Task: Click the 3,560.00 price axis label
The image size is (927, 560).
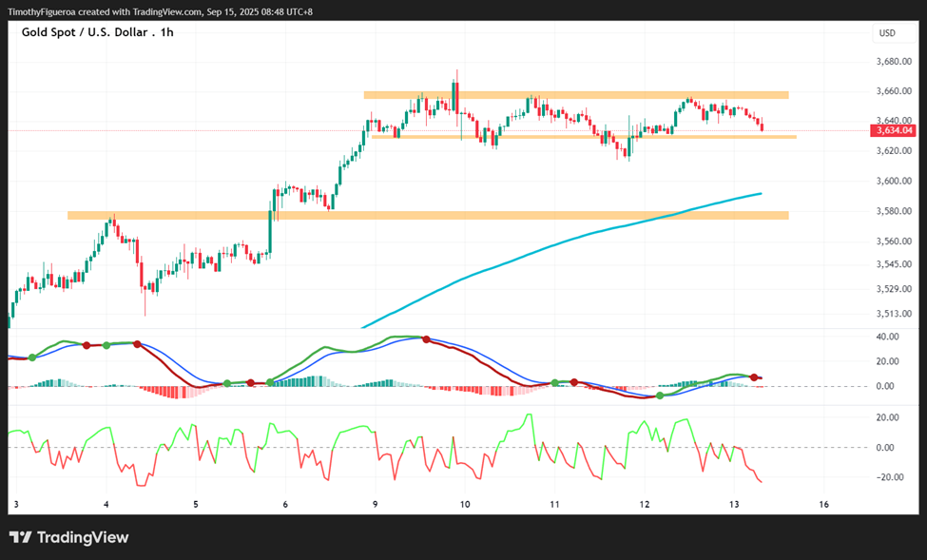Action: click(x=894, y=241)
